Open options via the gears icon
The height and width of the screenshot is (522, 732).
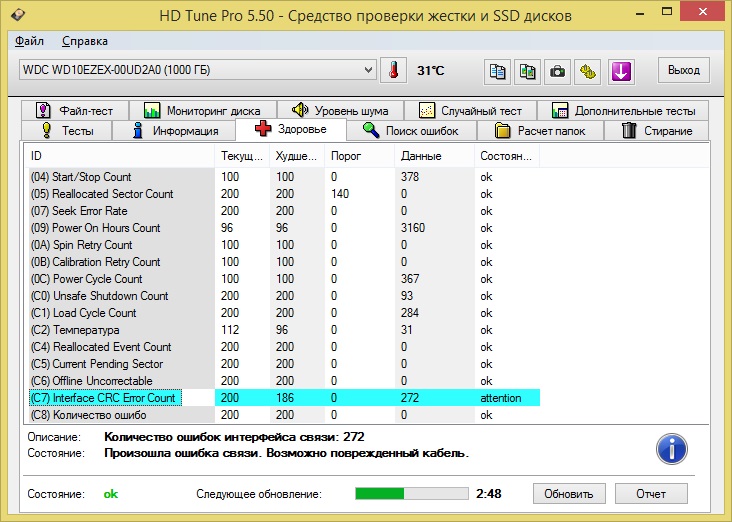(587, 71)
